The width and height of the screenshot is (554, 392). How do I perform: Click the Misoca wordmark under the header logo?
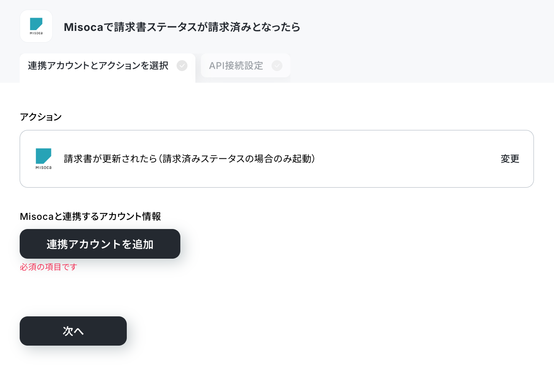point(36,33)
